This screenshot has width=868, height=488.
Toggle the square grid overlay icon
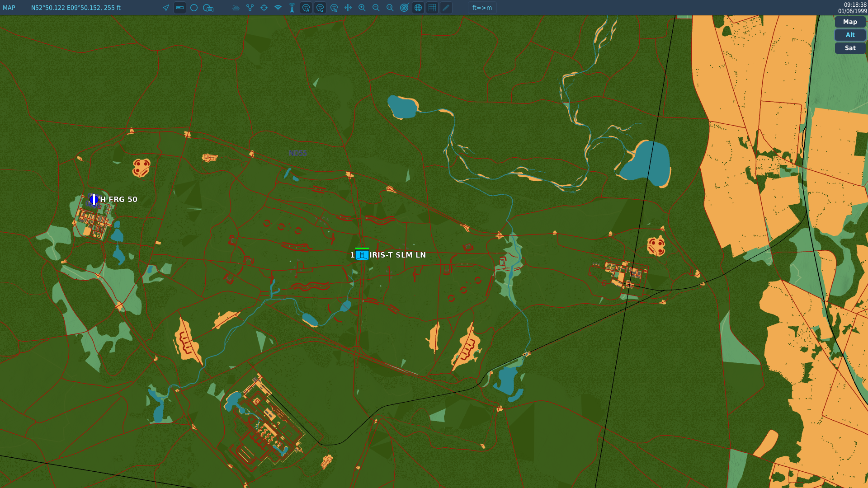point(432,8)
